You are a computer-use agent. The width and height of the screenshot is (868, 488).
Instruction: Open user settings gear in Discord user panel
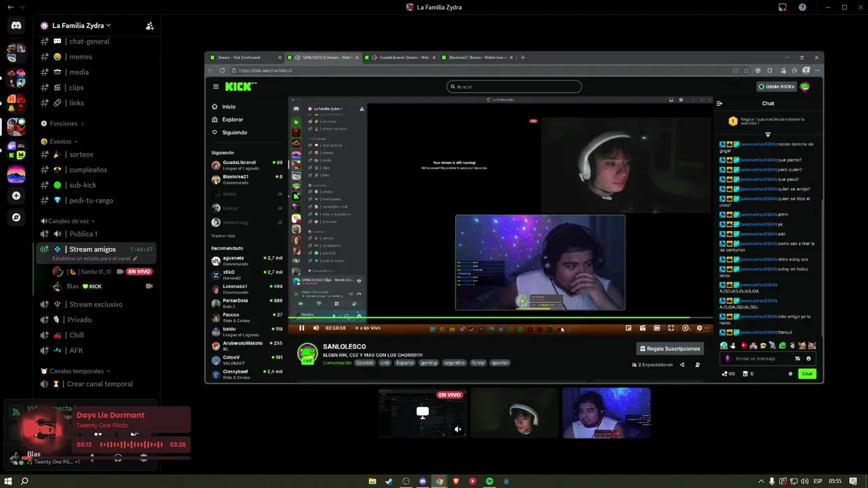pos(143,458)
